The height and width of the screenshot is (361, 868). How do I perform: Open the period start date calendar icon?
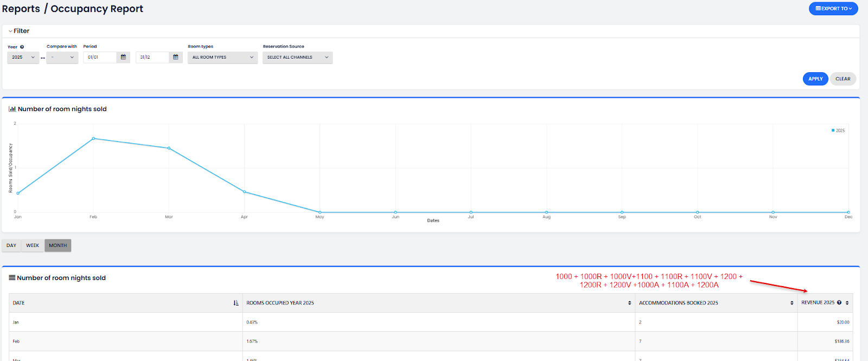(x=123, y=57)
